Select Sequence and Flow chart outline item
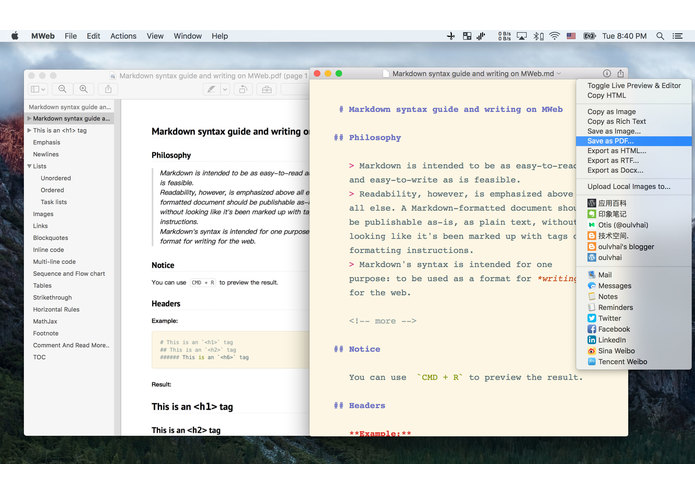The width and height of the screenshot is (695, 494). coord(69,274)
